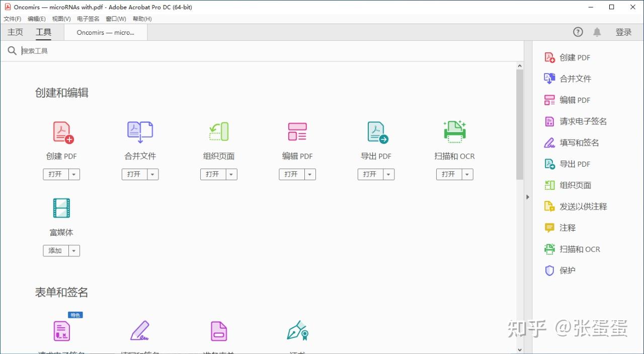Screen dimensions: 644x354
Task: Click the 创建和编辑 section heading
Action: (x=62, y=93)
